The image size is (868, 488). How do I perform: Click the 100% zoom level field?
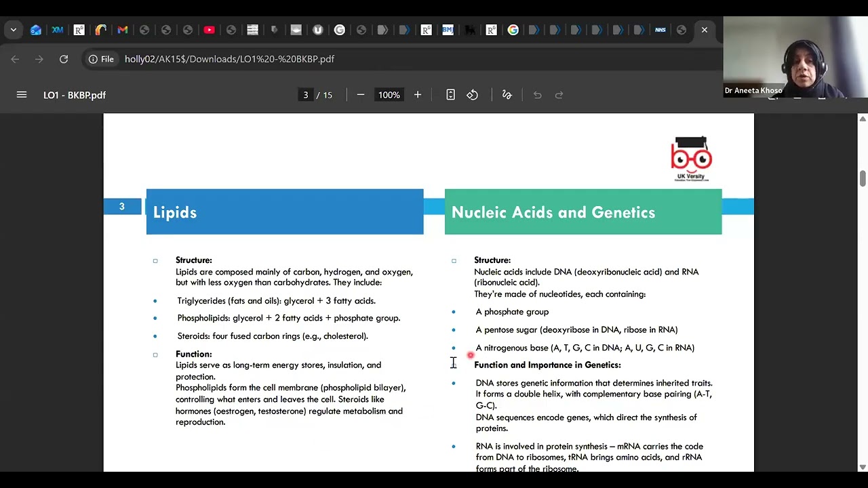pos(389,95)
